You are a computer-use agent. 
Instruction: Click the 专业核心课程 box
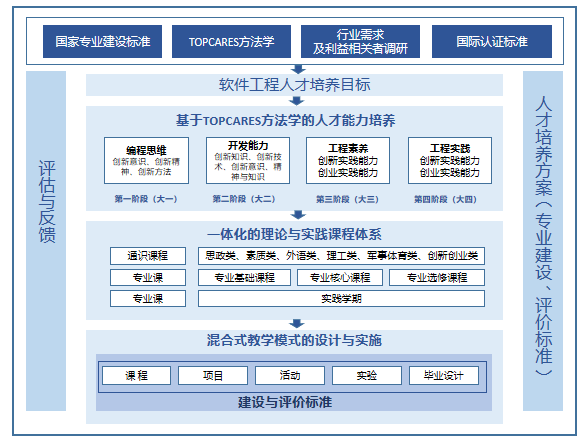click(340, 277)
